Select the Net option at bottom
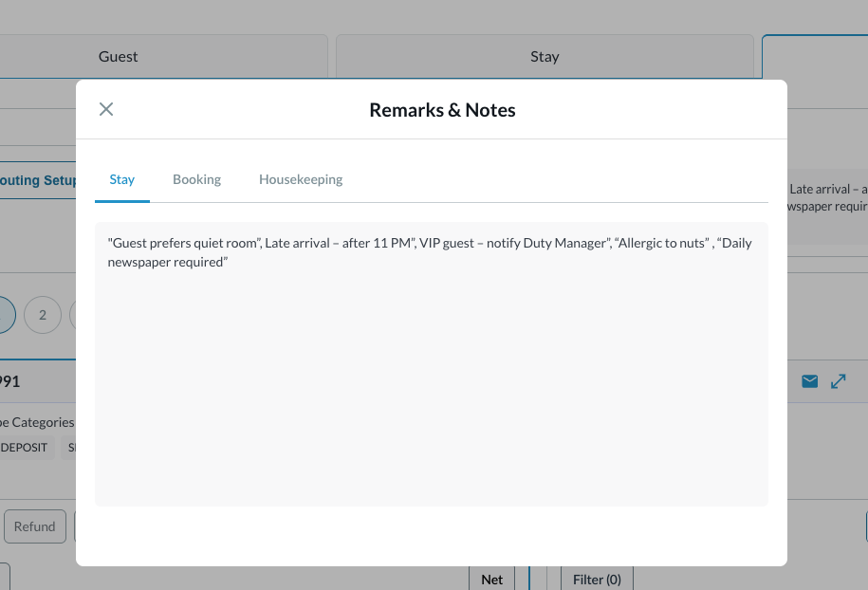 click(491, 579)
